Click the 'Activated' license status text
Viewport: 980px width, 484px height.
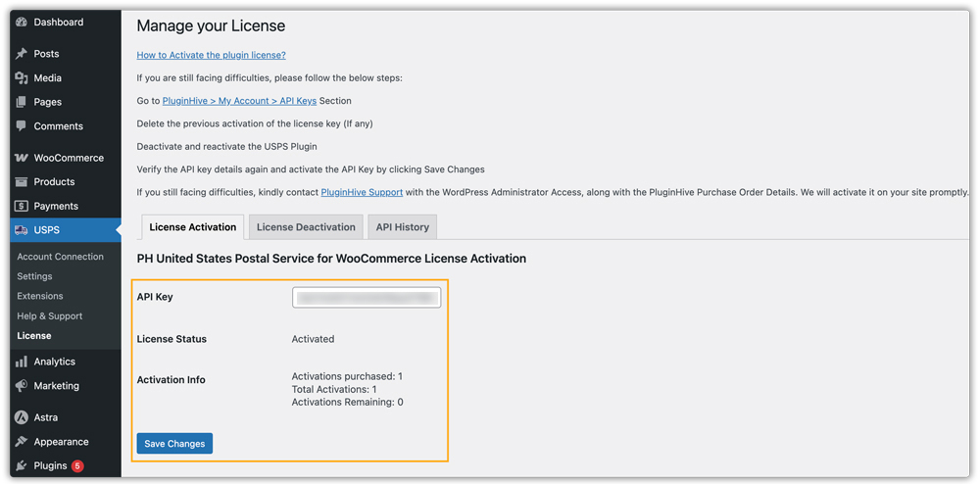pos(314,339)
